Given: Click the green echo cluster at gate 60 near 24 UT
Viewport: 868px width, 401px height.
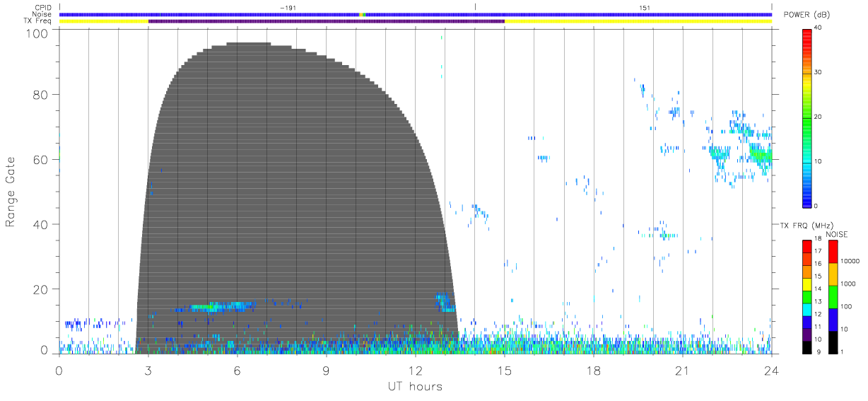Looking at the screenshot, I should 761,153.
